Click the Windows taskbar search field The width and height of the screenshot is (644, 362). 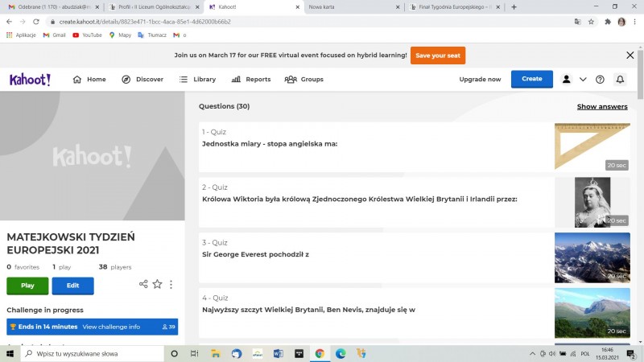[89, 353]
